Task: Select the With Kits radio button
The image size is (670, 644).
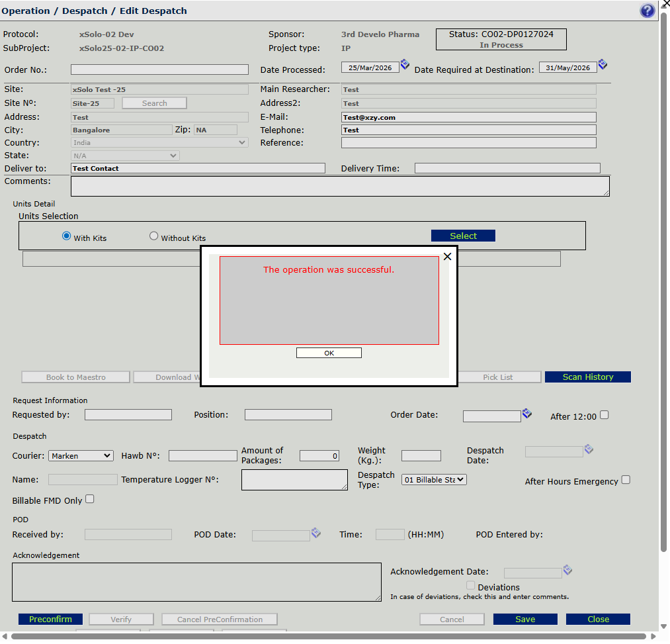Action: tap(67, 236)
